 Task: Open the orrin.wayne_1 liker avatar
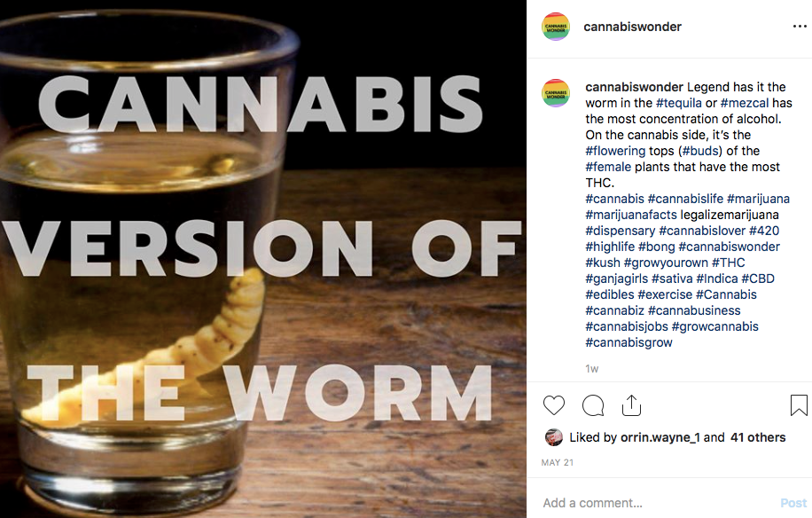click(553, 437)
